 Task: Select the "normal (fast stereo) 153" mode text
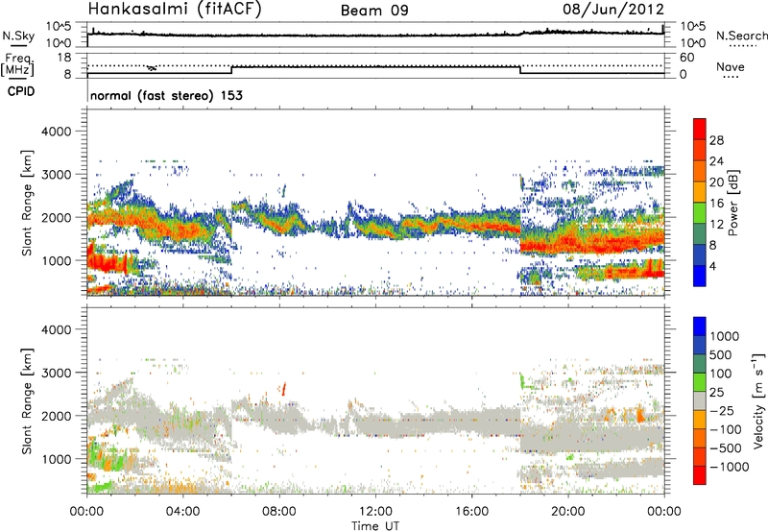coord(166,95)
